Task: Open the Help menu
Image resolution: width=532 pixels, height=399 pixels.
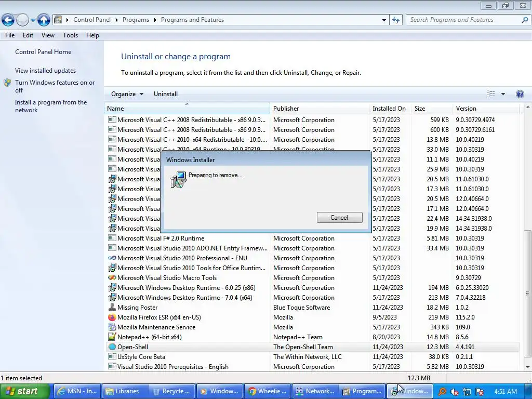Action: pyautogui.click(x=92, y=35)
